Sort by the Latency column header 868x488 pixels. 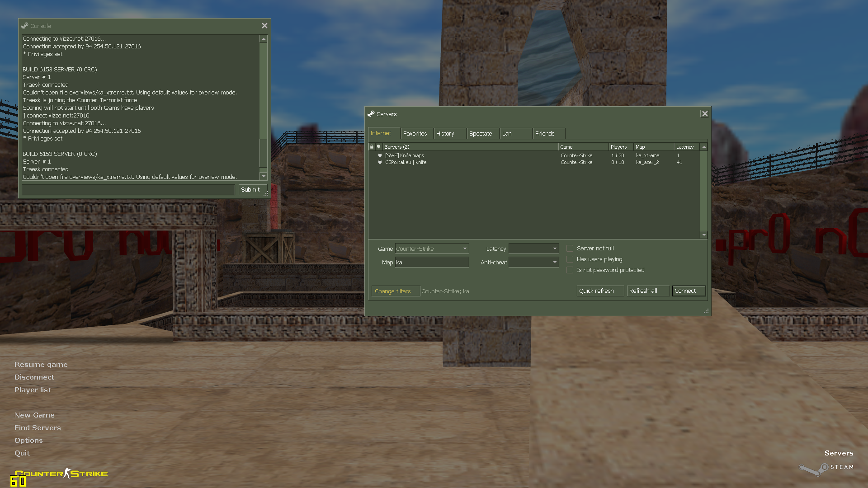pos(687,147)
